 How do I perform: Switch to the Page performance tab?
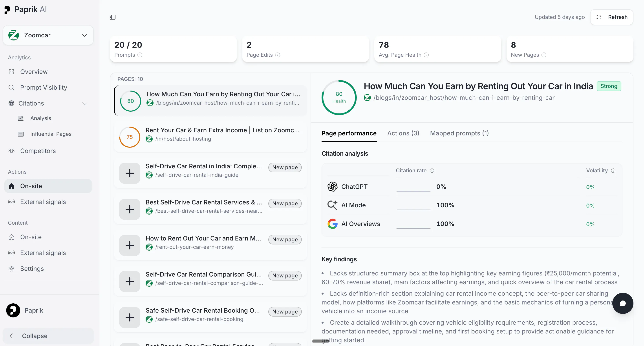coord(349,133)
